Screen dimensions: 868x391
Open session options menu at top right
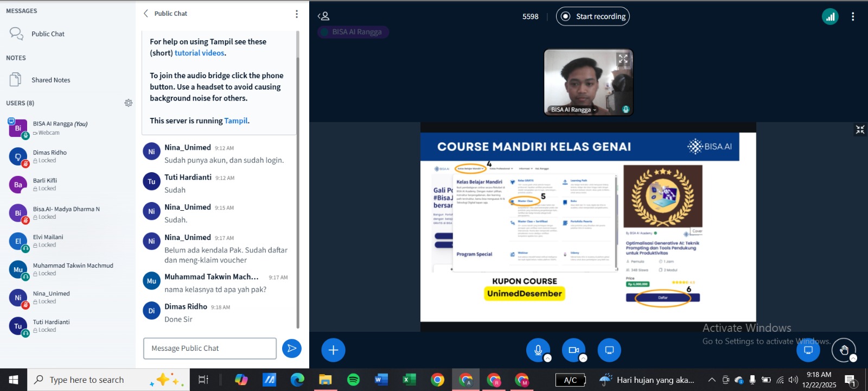click(853, 16)
